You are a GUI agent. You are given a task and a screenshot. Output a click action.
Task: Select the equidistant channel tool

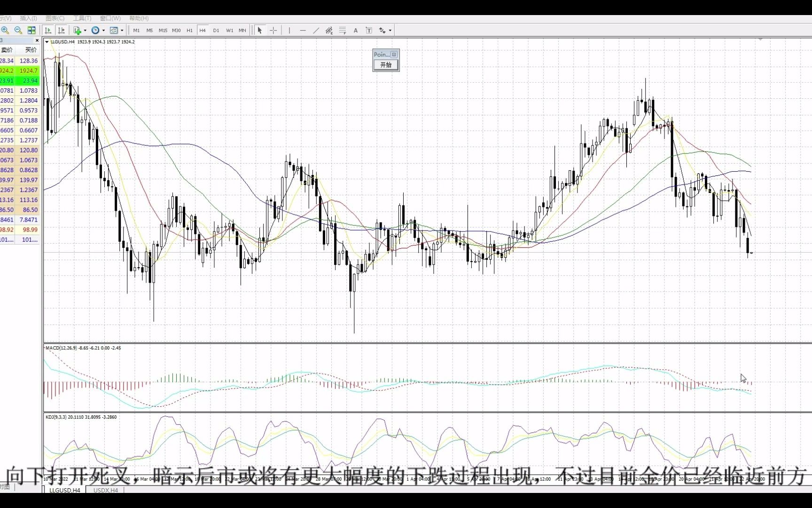coord(329,30)
